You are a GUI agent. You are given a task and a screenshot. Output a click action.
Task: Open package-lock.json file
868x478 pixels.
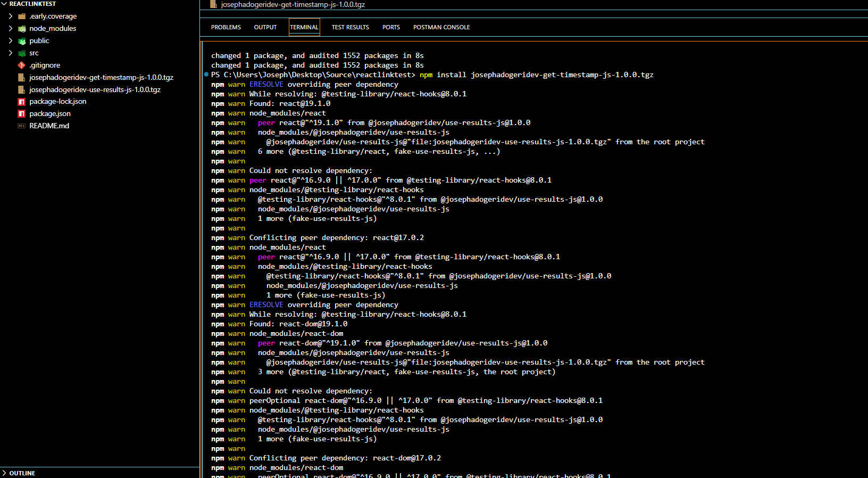point(57,102)
